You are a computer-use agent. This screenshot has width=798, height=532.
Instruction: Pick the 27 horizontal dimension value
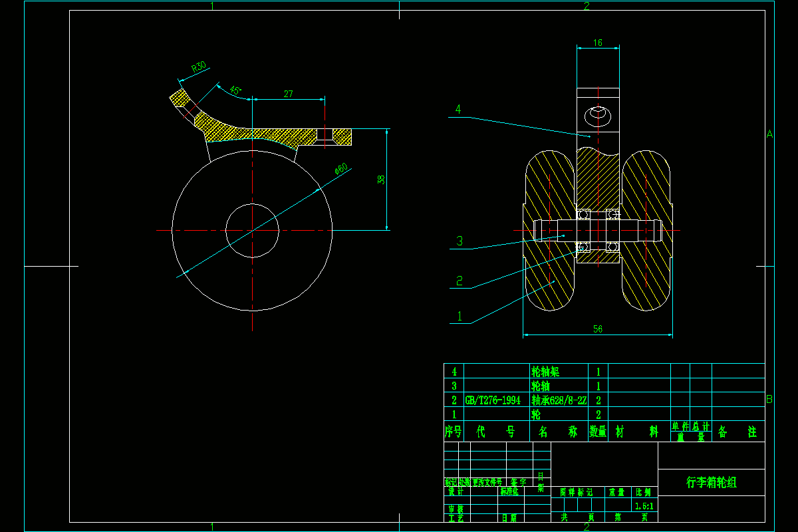tap(288, 94)
